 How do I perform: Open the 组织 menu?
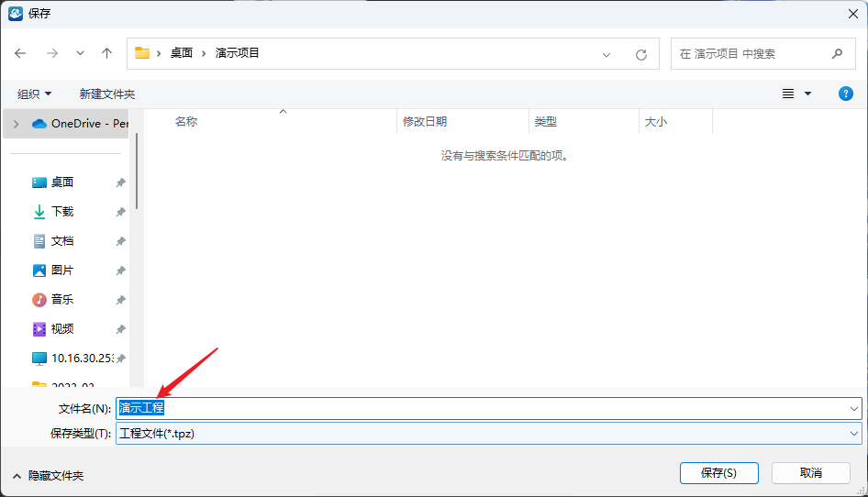click(x=35, y=94)
